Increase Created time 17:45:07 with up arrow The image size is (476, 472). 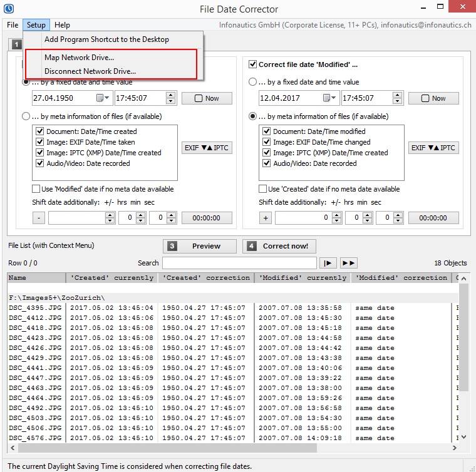click(170, 95)
